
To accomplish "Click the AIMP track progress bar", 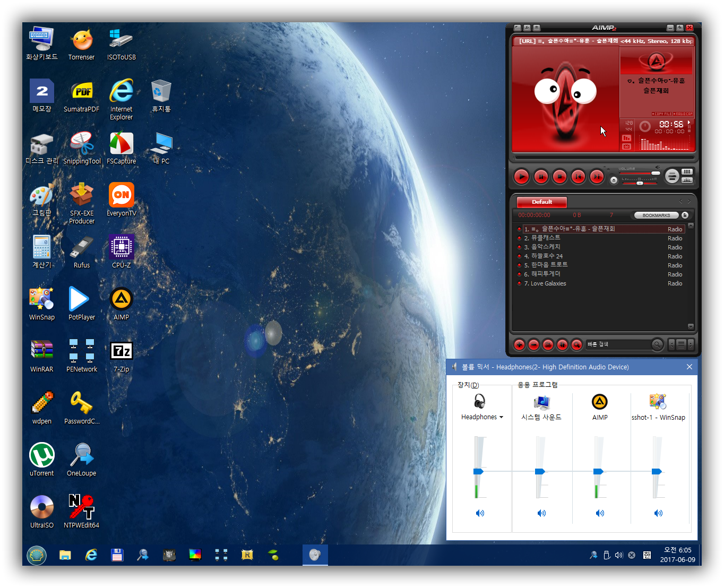I will tap(604, 158).
